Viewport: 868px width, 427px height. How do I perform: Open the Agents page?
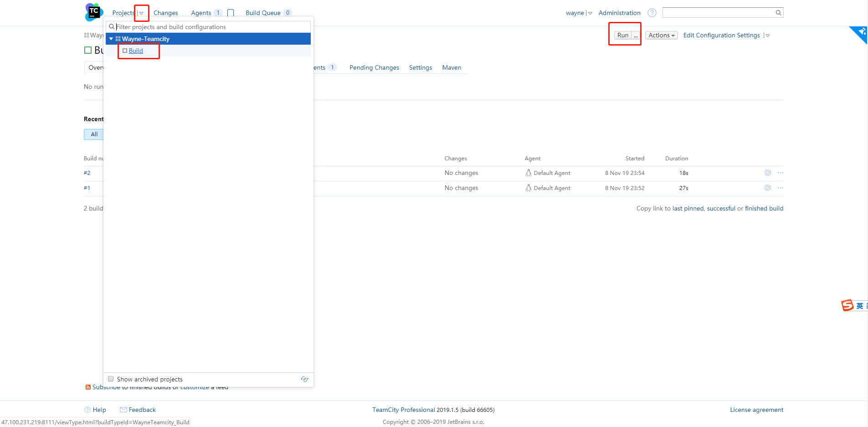pyautogui.click(x=201, y=13)
